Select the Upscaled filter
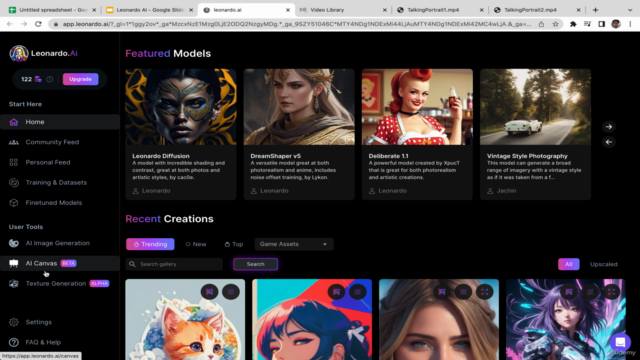 tap(604, 264)
